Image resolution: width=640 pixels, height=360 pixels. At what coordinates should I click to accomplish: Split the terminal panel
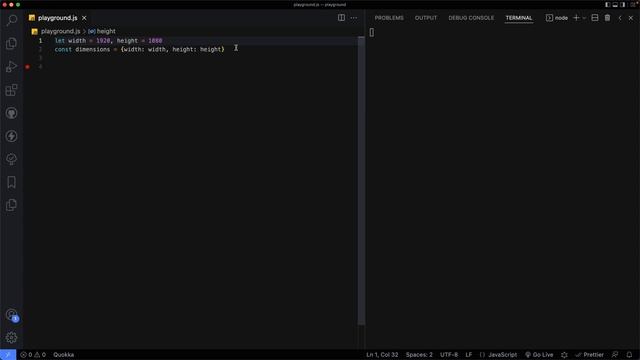coord(595,18)
